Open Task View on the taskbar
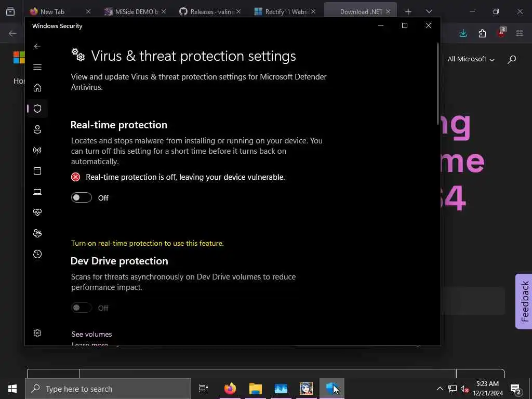The height and width of the screenshot is (399, 532). click(x=204, y=389)
